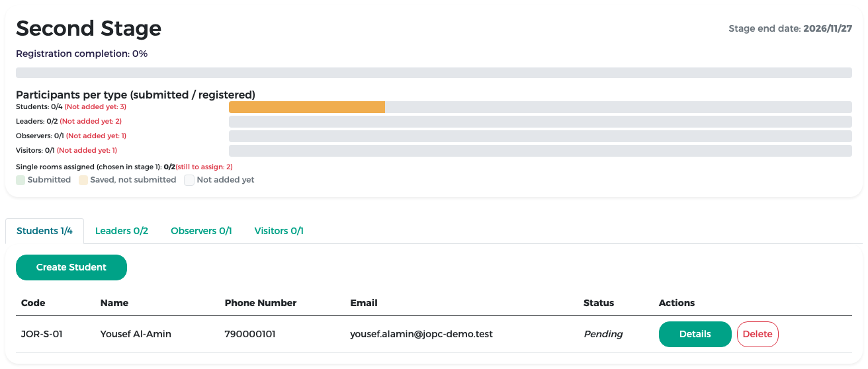
Task: Click the email yousef.alamin@jopc-demo.test
Action: click(421, 334)
